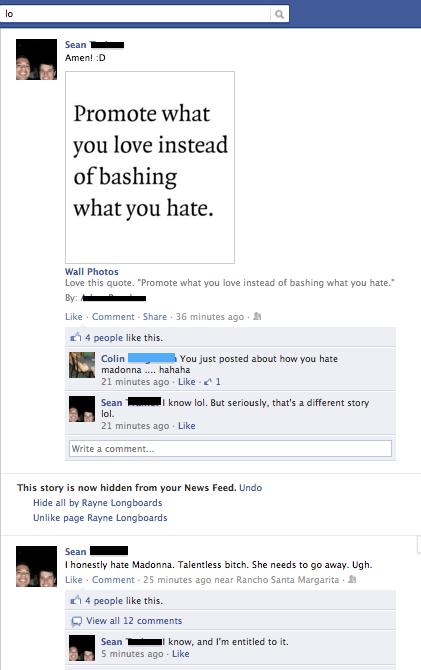Viewport: 421px width, 670px height.
Task: Like Colin's comment about Madonna
Action: (186, 382)
